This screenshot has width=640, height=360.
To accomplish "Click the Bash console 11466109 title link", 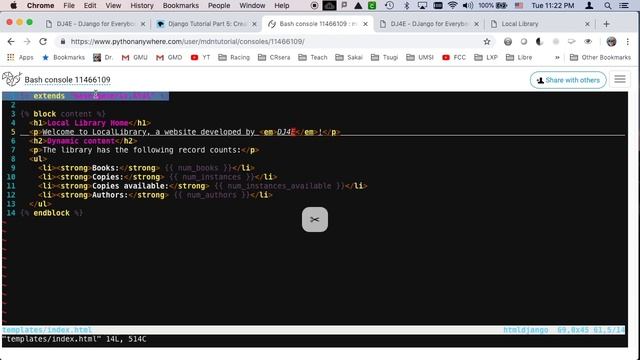I will click(x=67, y=80).
